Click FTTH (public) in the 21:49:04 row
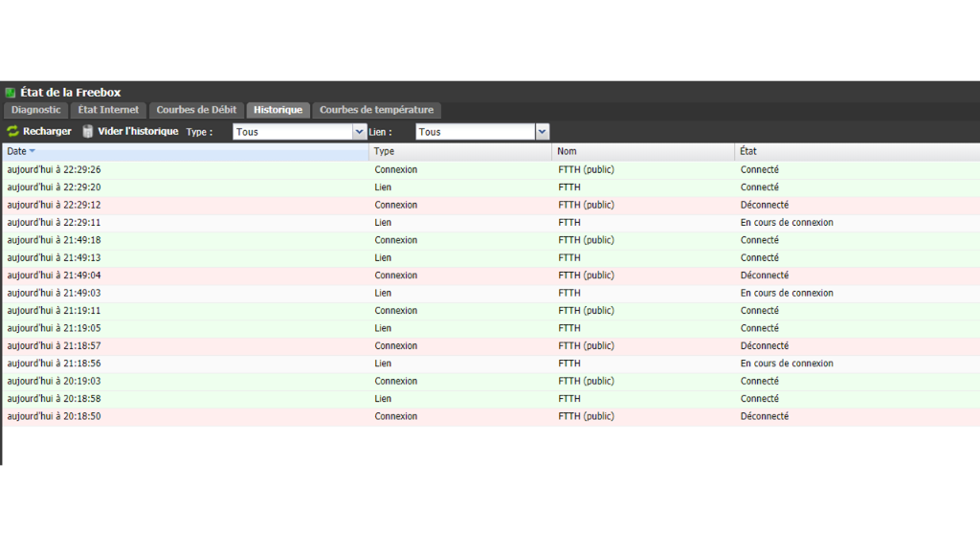Viewport: 980px width, 551px height. coord(586,275)
